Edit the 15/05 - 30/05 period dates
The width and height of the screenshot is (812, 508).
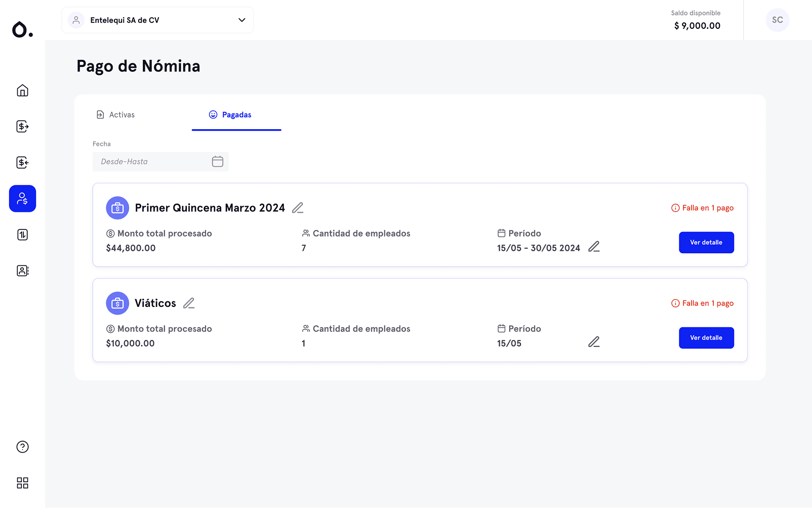click(x=594, y=247)
